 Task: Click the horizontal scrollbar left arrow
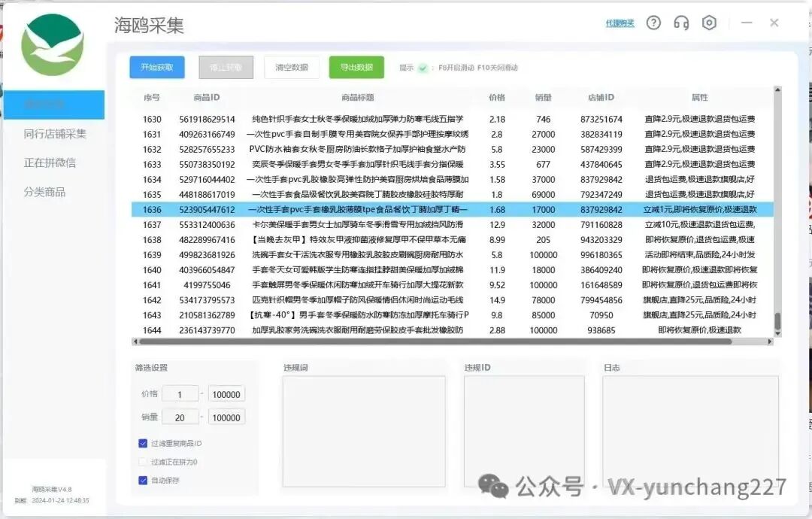tap(135, 341)
